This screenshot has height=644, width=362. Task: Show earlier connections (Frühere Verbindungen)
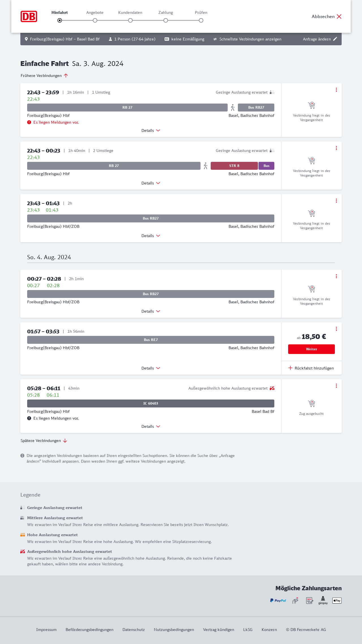point(44,76)
